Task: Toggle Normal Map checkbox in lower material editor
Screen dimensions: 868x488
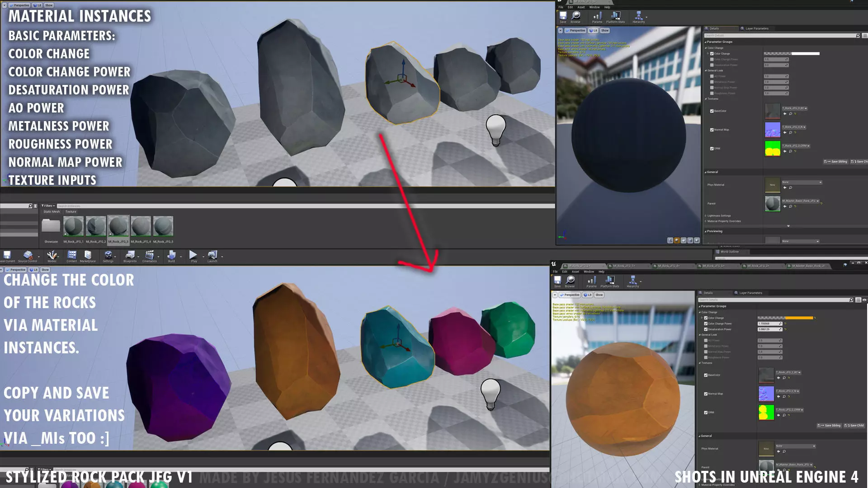Action: tap(706, 394)
